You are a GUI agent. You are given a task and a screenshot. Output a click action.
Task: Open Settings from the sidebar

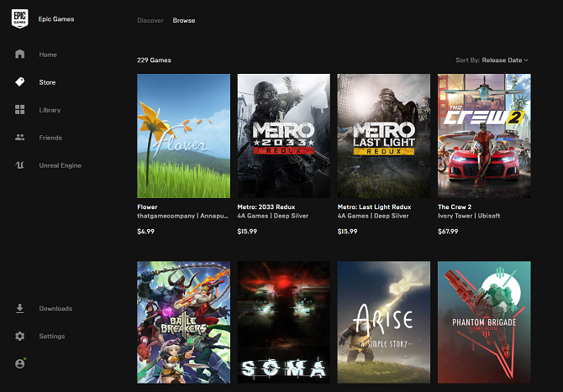pyautogui.click(x=52, y=336)
